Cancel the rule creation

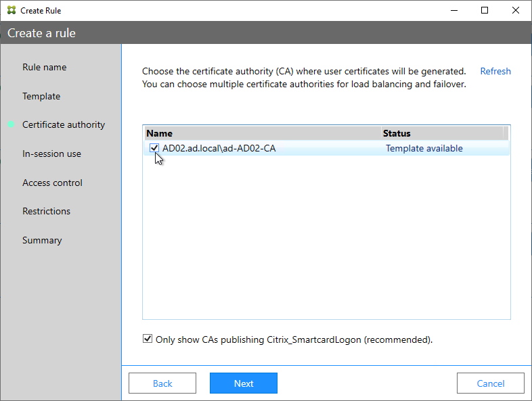(x=491, y=383)
